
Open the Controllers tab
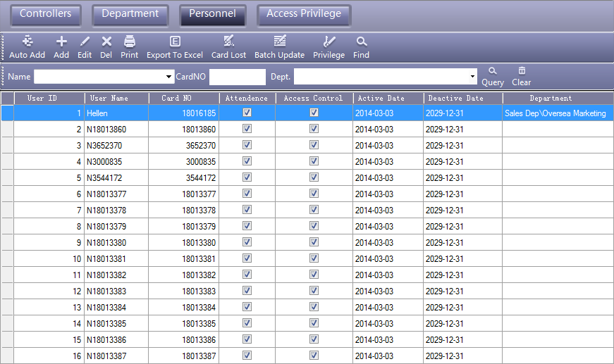pos(46,15)
